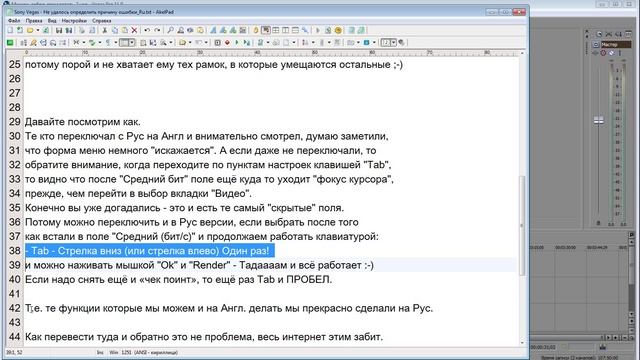The width and height of the screenshot is (640, 360).
Task: Open the Правка menu
Action: point(34,20)
